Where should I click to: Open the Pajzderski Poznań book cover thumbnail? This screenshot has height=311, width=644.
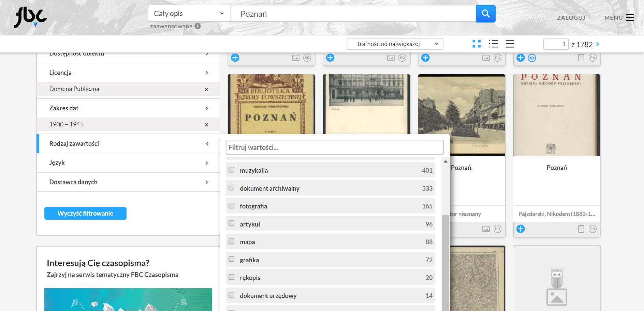coord(557,115)
